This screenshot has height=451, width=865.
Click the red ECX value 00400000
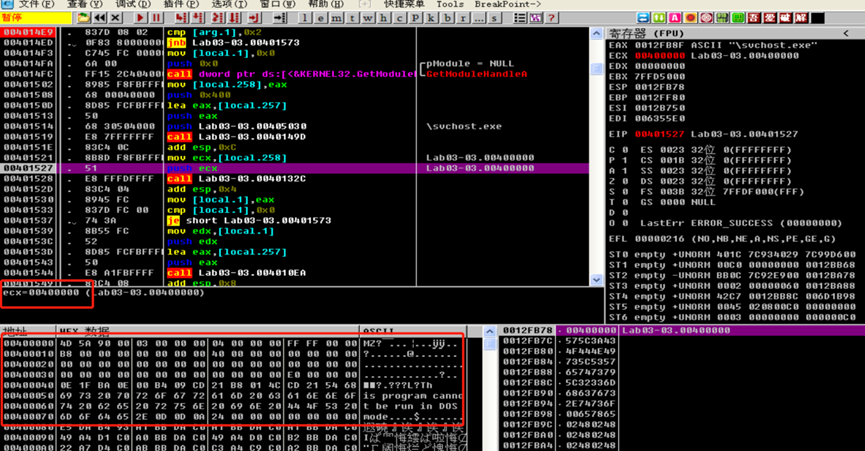pyautogui.click(x=659, y=56)
